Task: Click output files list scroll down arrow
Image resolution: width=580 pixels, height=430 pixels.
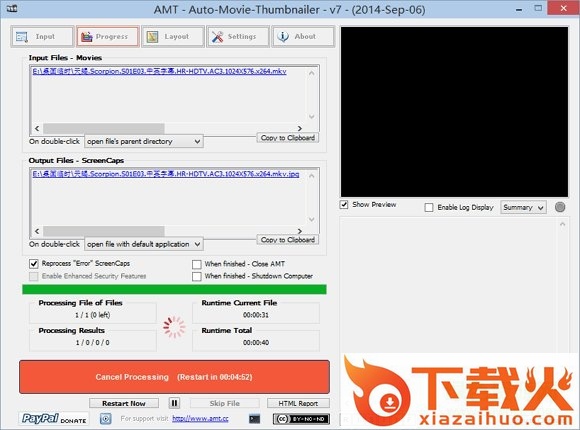Action: coord(311,219)
